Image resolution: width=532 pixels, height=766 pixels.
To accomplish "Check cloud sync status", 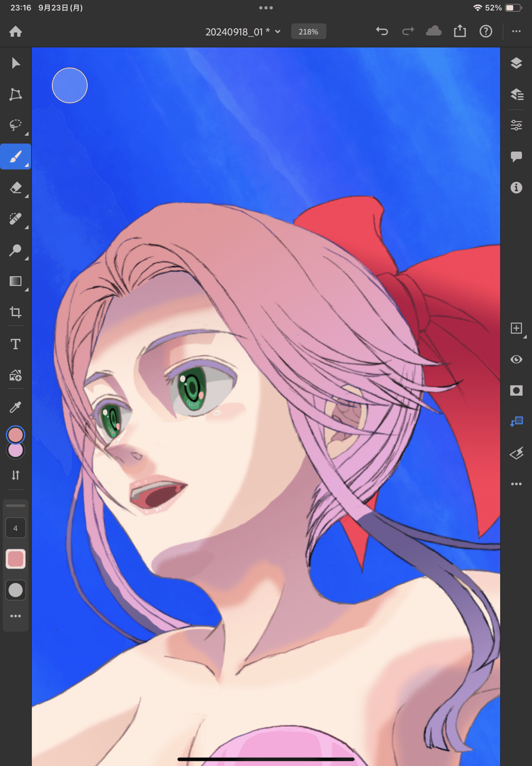I will coord(434,31).
